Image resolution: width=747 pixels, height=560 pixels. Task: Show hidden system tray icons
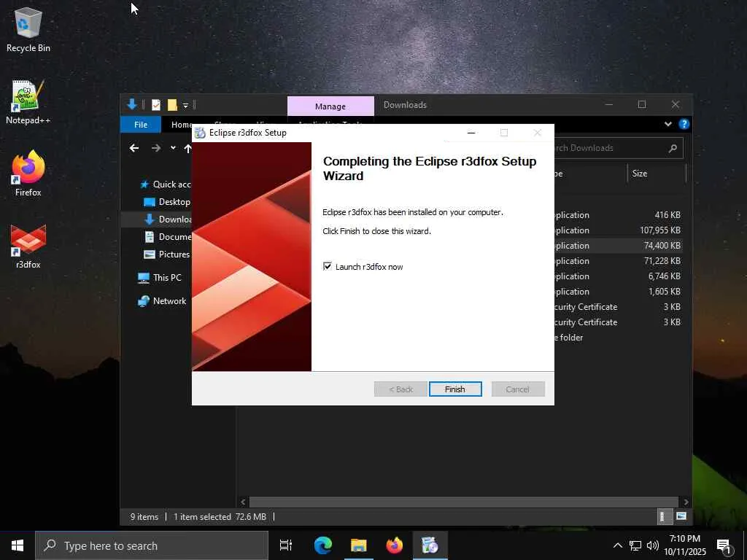617,545
